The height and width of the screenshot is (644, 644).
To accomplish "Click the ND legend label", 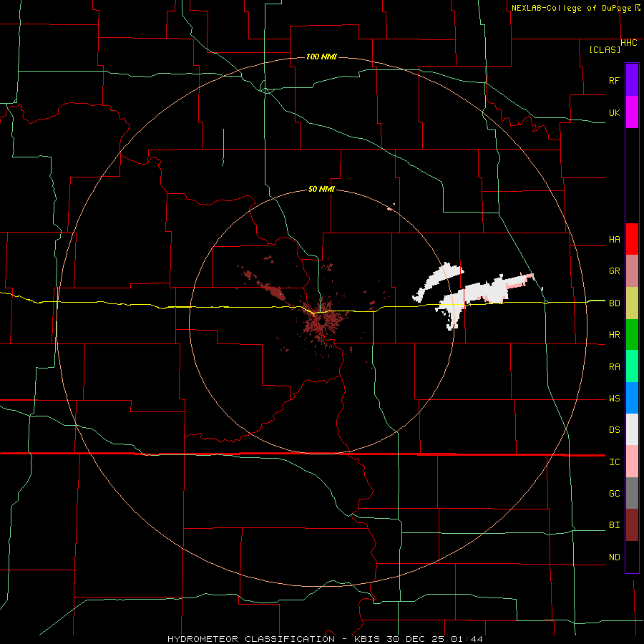I will click(x=614, y=557).
